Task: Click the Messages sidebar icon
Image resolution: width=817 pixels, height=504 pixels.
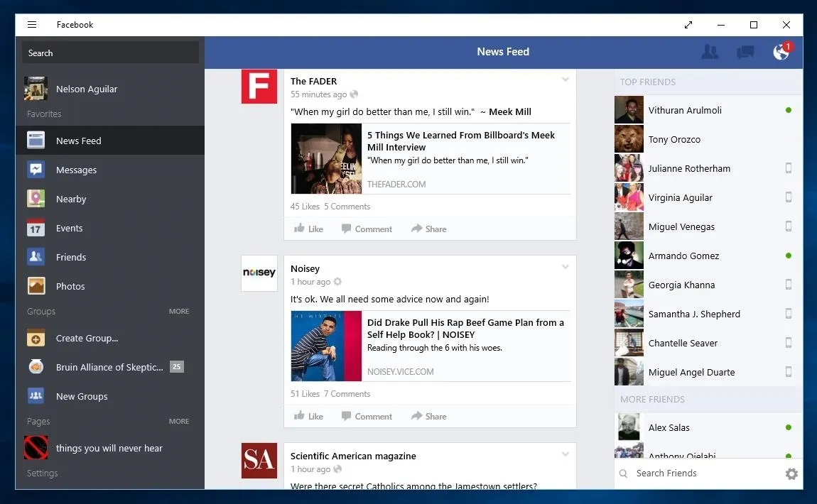Action: click(x=36, y=169)
